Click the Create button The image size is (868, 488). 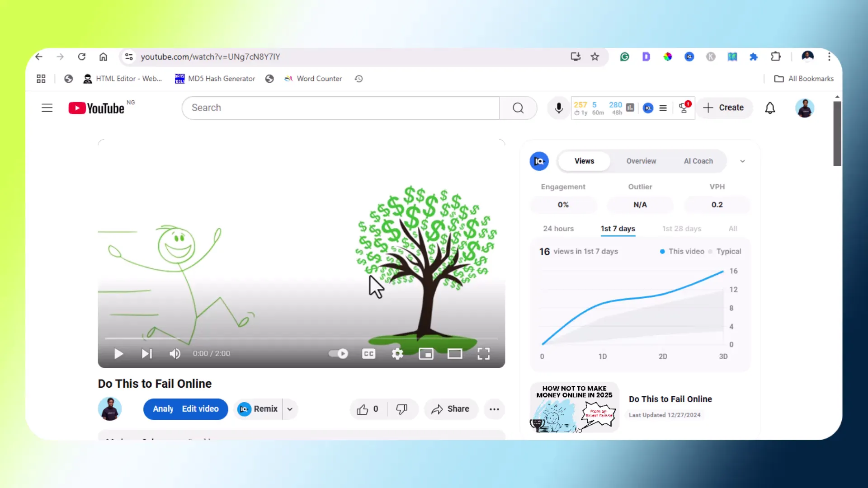tap(724, 108)
